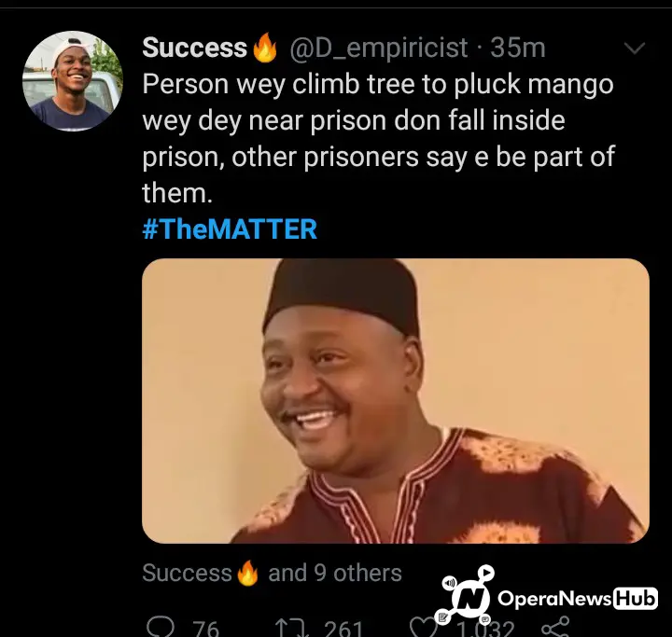Tap the retweet arrows icon
Viewport: 672px width, 637px height.
click(x=291, y=629)
